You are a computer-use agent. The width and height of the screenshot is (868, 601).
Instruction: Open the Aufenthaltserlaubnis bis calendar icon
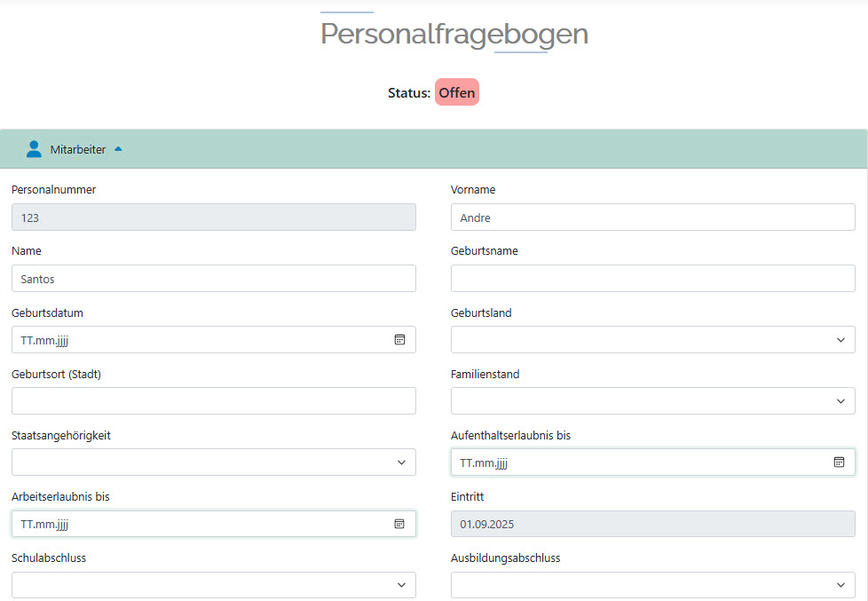839,462
